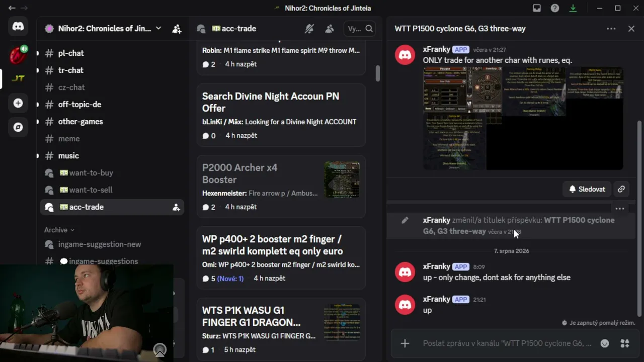Click the green download update icon
This screenshot has height=362, width=644.
pyautogui.click(x=573, y=8)
